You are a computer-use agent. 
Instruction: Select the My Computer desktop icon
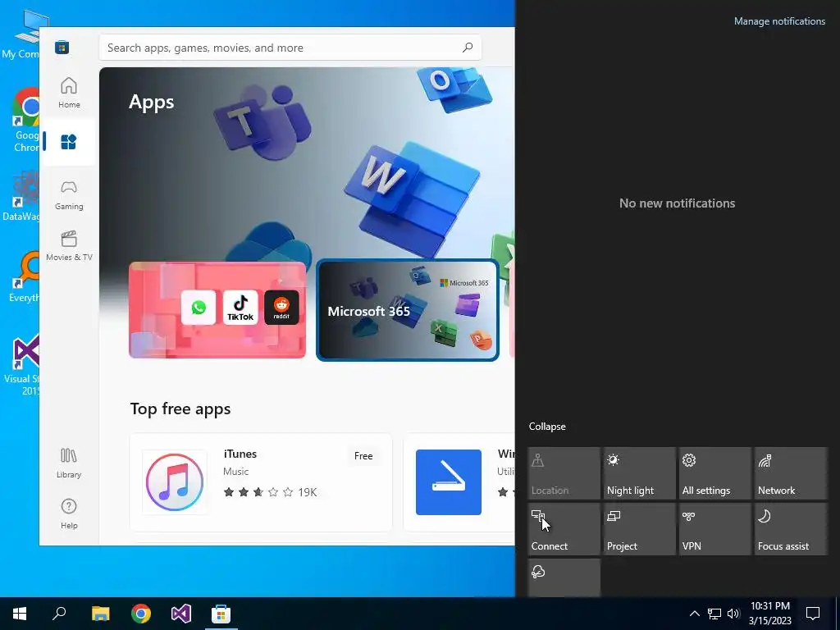(21, 34)
